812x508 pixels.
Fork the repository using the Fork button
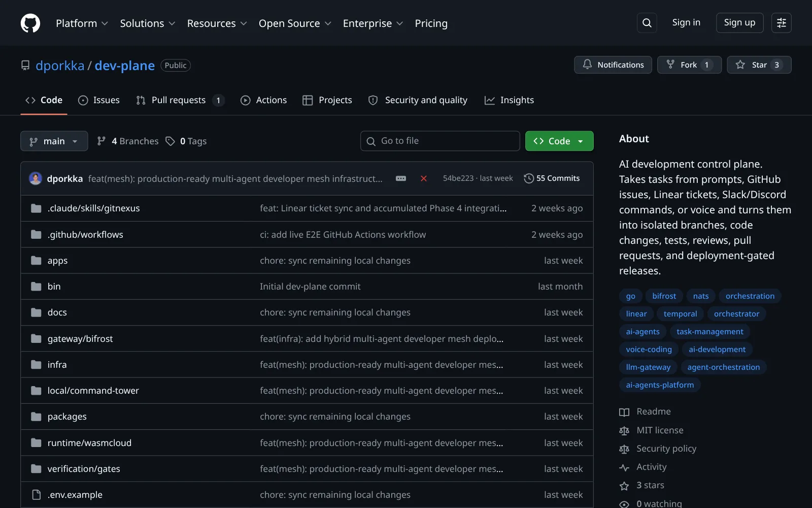689,65
